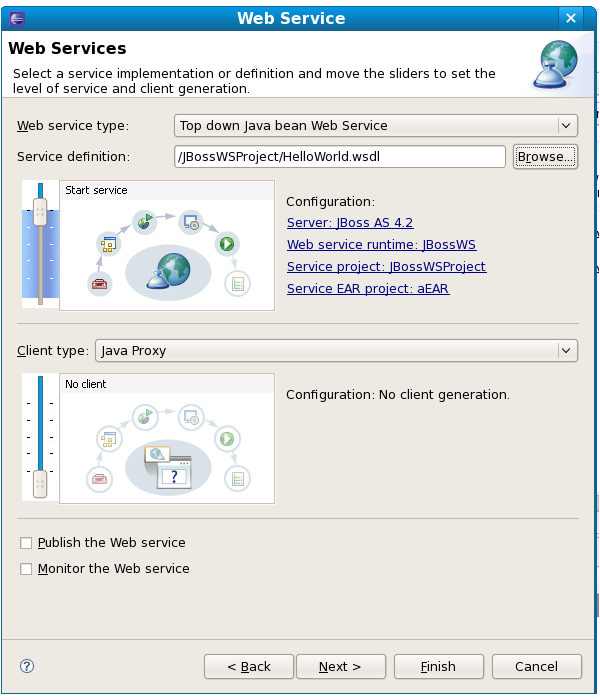This screenshot has height=700, width=600.
Task: Follow the Service EAR project: aEAR link
Action: (x=367, y=289)
